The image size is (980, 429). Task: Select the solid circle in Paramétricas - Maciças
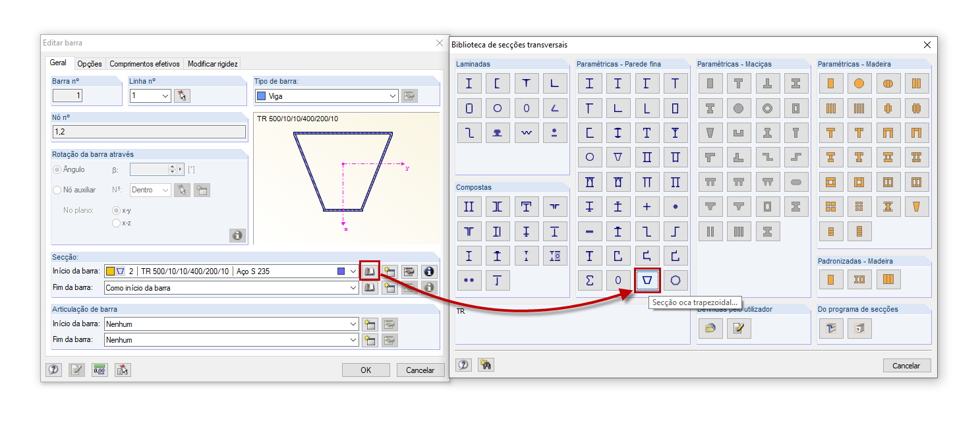tap(739, 107)
